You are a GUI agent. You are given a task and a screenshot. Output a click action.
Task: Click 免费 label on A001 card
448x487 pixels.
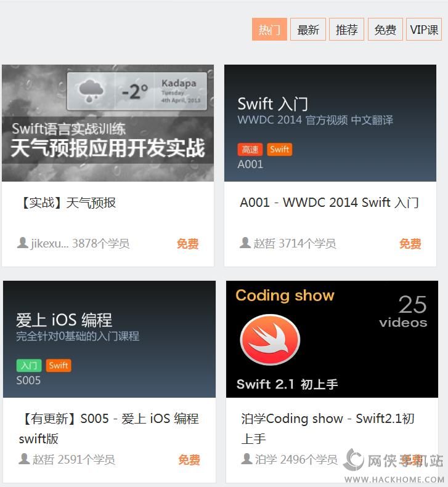[410, 244]
